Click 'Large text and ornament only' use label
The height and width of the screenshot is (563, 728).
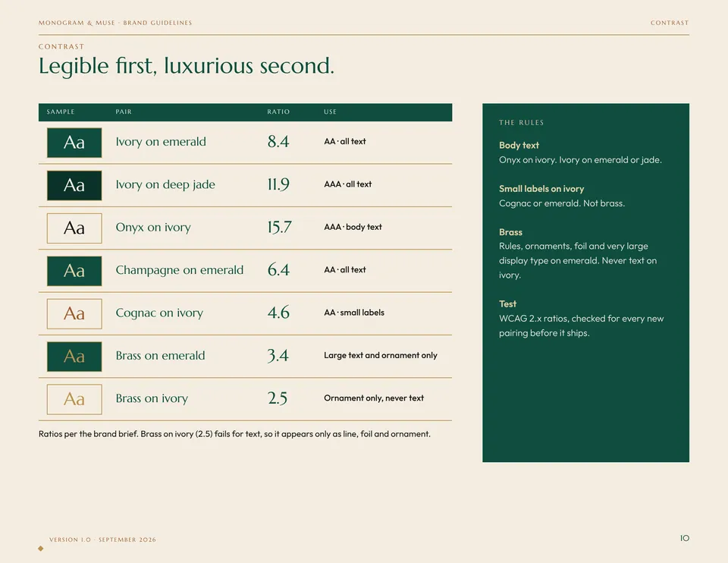click(380, 355)
